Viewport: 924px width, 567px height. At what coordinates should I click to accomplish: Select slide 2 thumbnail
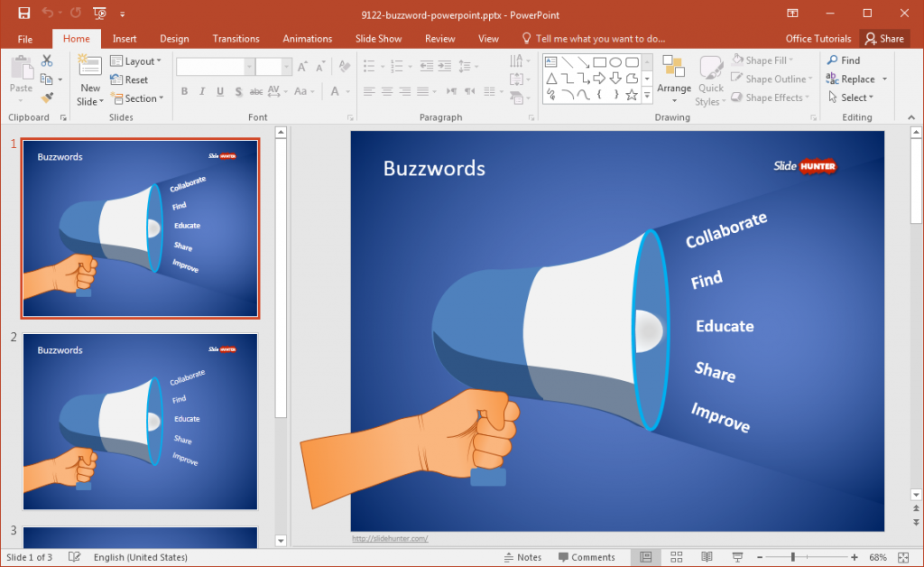point(140,422)
